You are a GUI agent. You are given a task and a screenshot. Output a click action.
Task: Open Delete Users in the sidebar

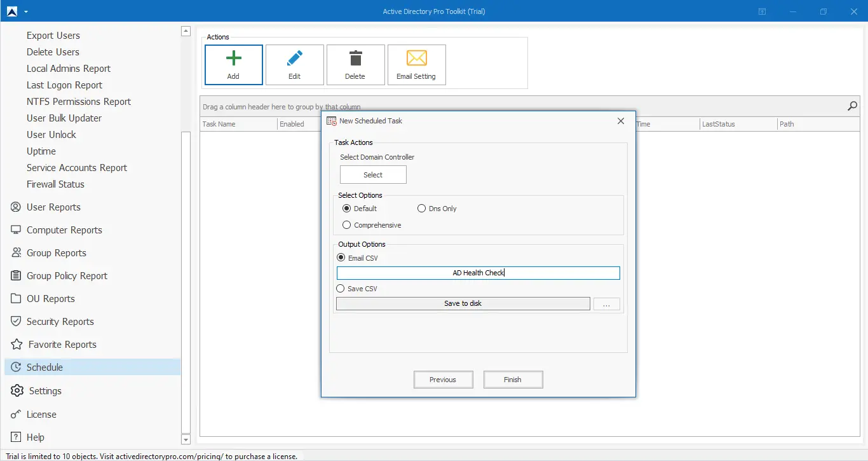[x=53, y=52]
